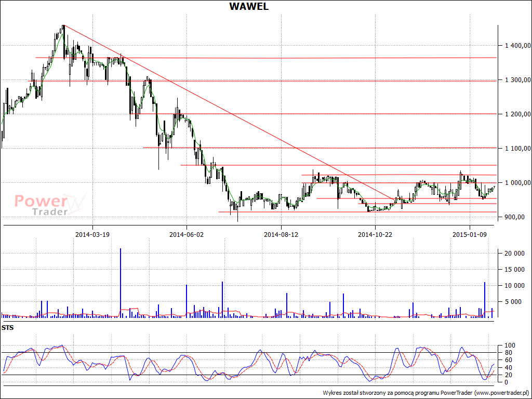Select the 1 300,00 price axis label
532x399 pixels.
[x=517, y=79]
